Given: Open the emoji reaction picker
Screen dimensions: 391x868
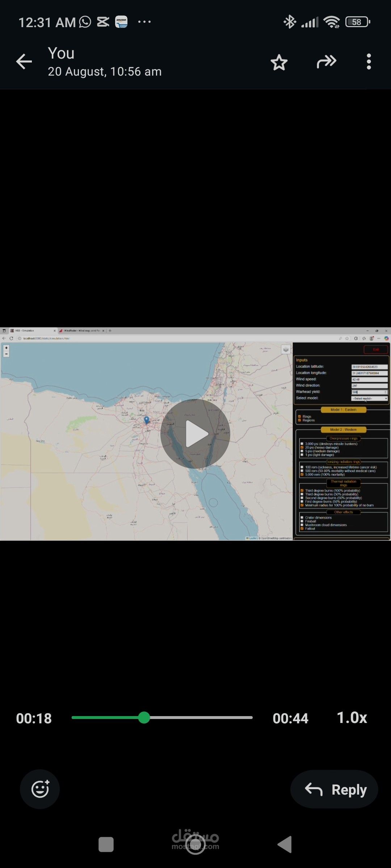Looking at the screenshot, I should tap(40, 789).
